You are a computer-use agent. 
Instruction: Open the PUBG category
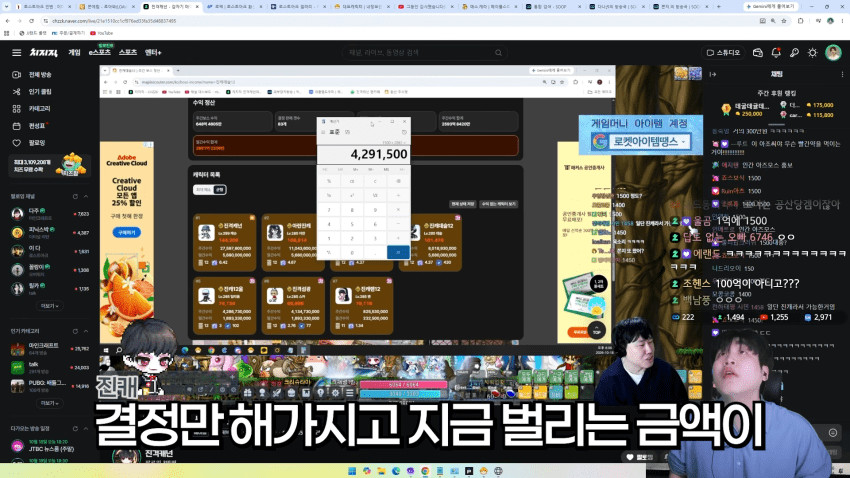coord(49,386)
